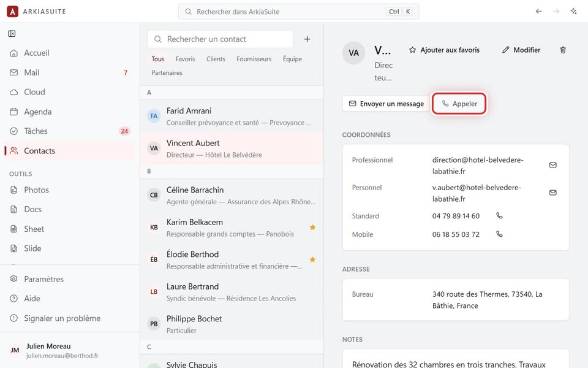Click the ArkiaSuite logo icon

click(x=12, y=12)
